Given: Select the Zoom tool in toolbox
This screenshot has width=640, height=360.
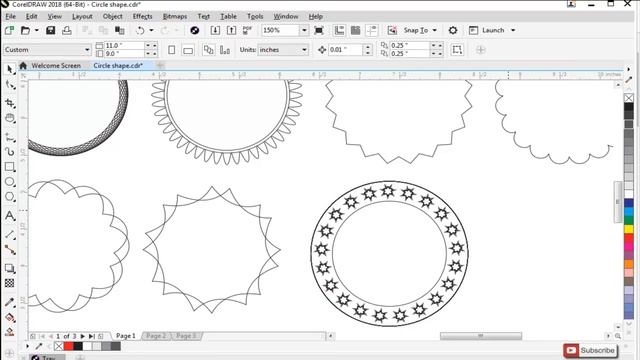Looking at the screenshot, I should [x=10, y=118].
